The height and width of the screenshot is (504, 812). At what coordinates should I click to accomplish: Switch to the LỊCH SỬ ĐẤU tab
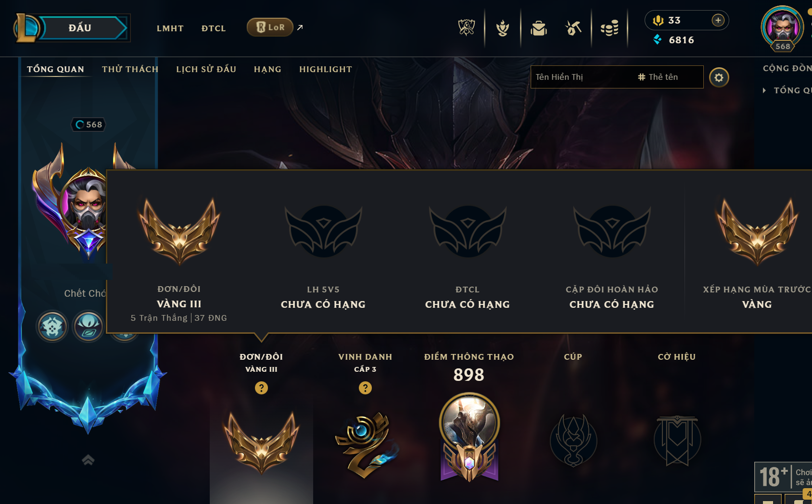tap(206, 69)
